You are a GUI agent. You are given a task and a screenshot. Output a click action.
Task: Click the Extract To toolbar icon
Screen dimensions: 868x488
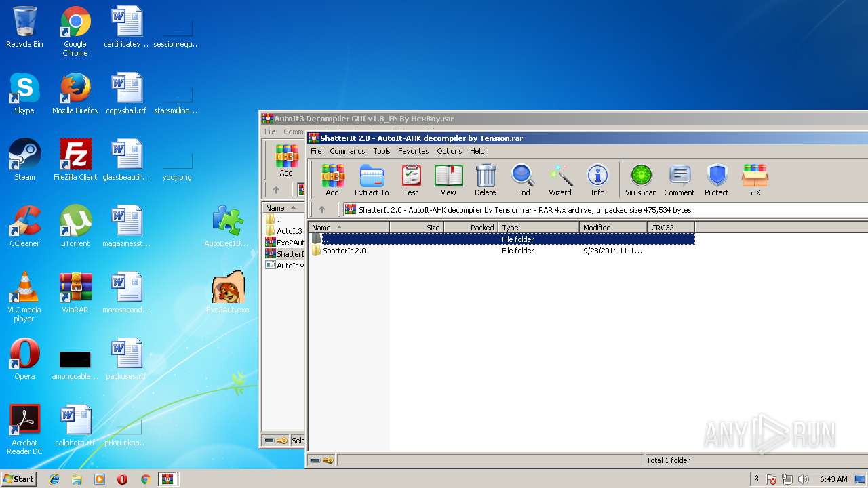tap(372, 180)
